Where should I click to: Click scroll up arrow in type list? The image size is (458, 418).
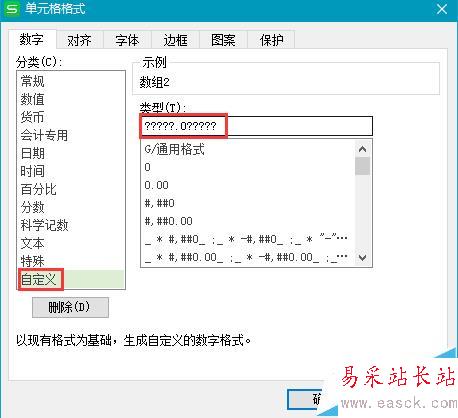[x=363, y=149]
